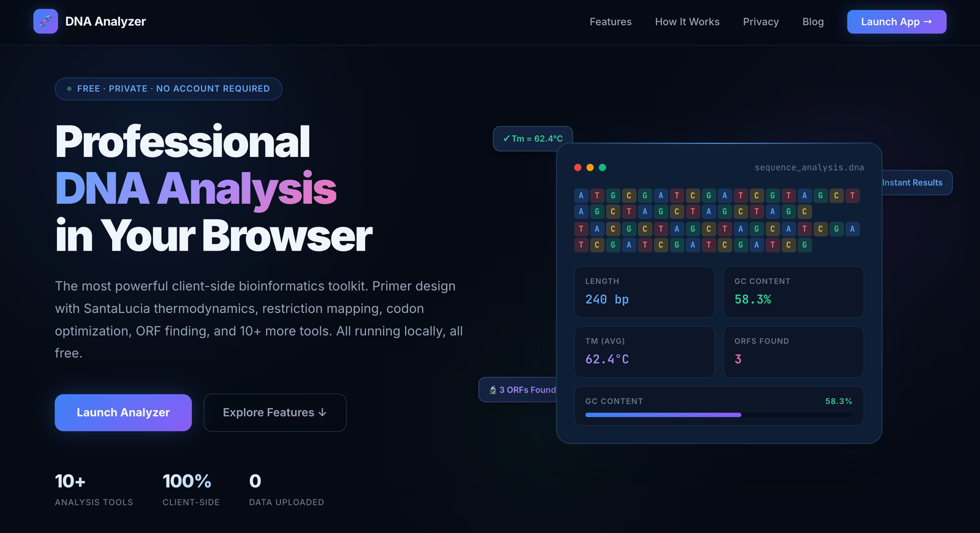The height and width of the screenshot is (533, 980).
Task: Open the Features nav item
Action: pos(611,22)
